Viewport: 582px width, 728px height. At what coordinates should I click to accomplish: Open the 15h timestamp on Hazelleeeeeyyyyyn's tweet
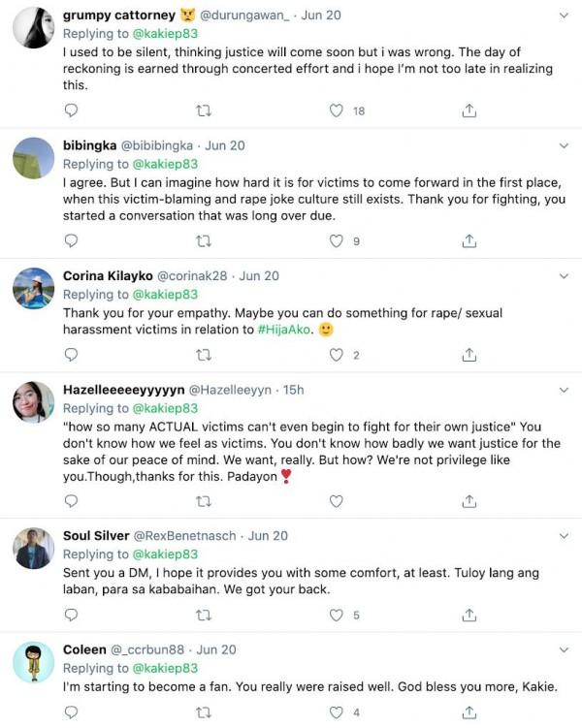pos(293,390)
